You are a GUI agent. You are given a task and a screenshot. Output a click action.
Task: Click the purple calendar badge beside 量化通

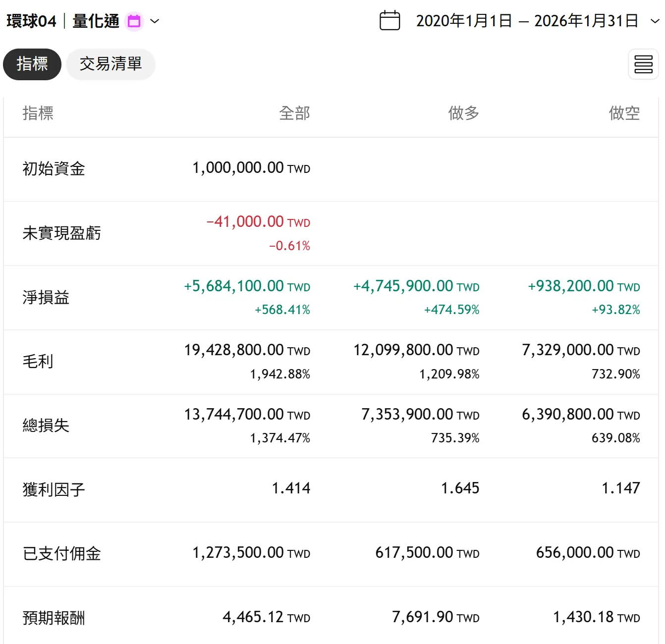134,21
